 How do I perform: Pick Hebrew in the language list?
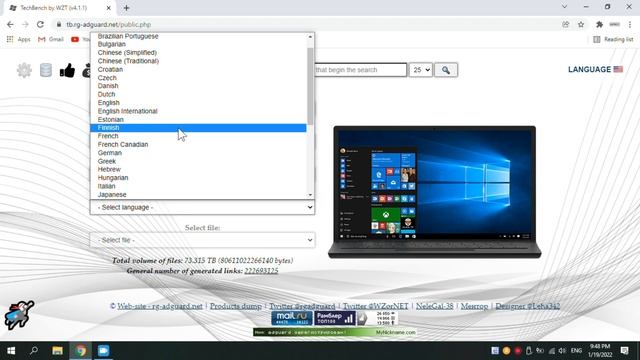pos(198,169)
